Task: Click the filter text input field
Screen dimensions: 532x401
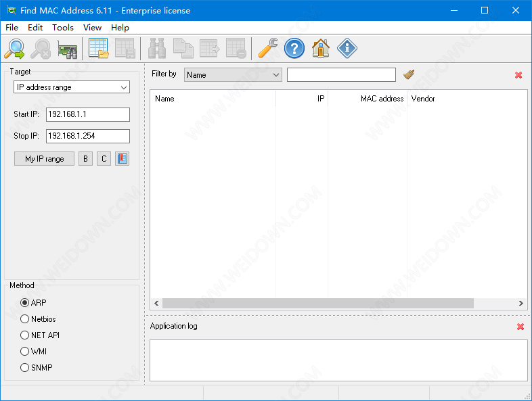Action: pos(341,75)
